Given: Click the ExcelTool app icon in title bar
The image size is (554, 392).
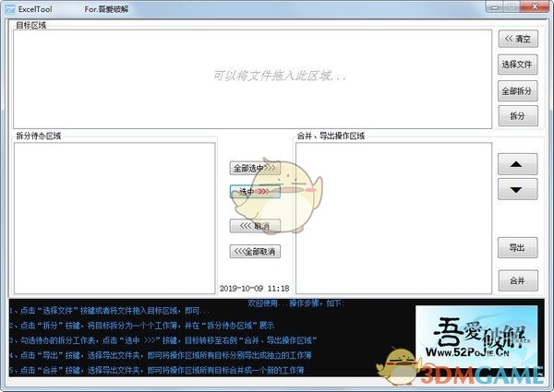Looking at the screenshot, I should pyautogui.click(x=9, y=7).
